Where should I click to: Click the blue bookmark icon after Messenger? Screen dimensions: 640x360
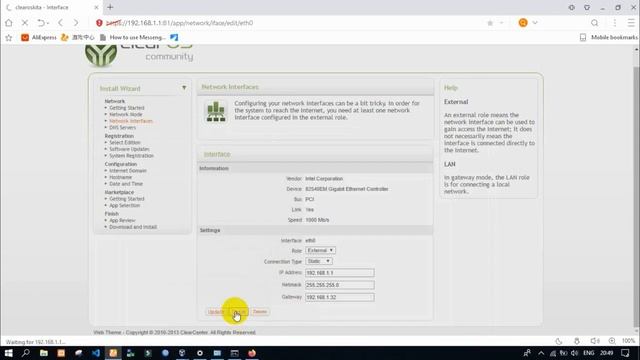pos(174,38)
